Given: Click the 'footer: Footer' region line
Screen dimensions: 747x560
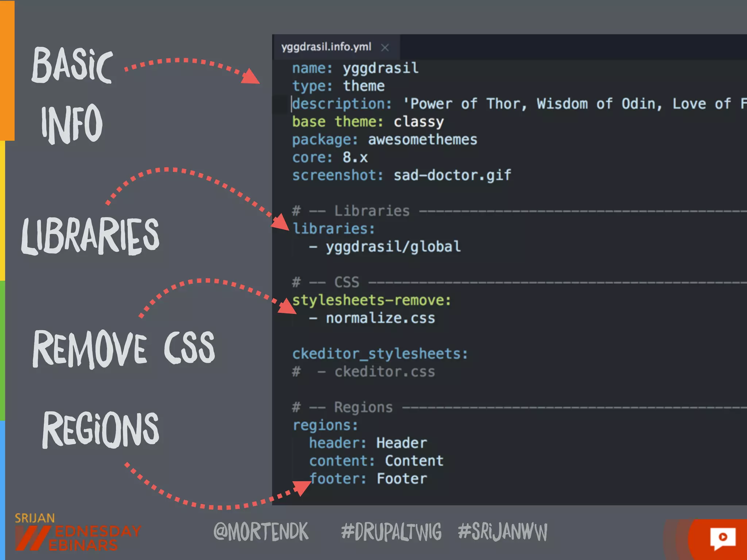Looking at the screenshot, I should click(x=368, y=479).
